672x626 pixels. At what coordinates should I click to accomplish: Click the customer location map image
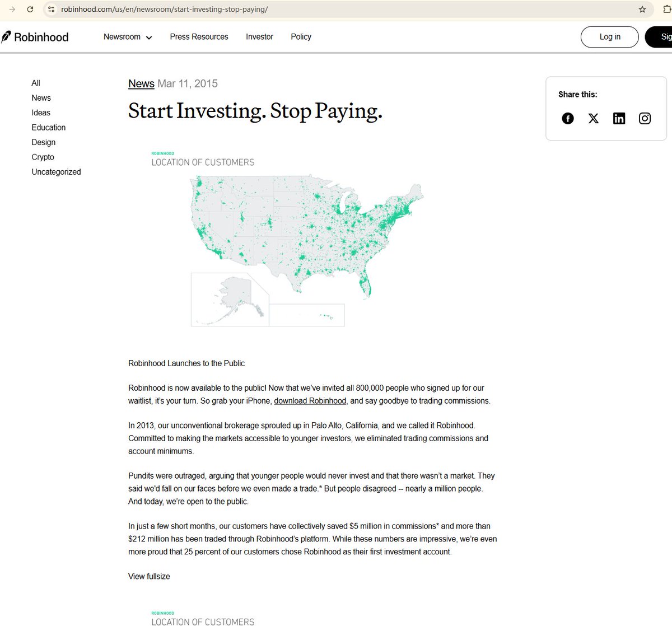tap(307, 250)
